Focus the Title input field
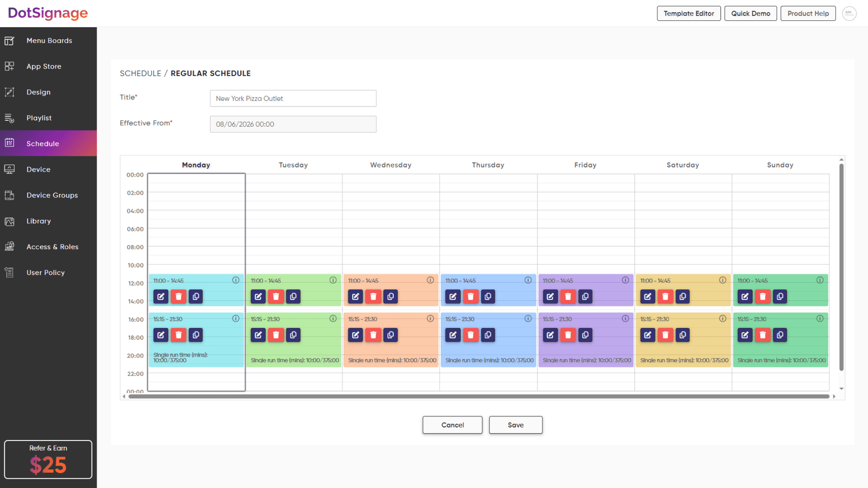Screen dimensions: 868x488 (293, 99)
